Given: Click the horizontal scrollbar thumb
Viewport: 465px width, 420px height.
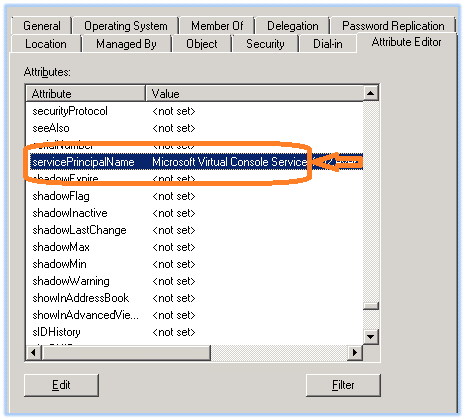Looking at the screenshot, I should tap(126, 353).
